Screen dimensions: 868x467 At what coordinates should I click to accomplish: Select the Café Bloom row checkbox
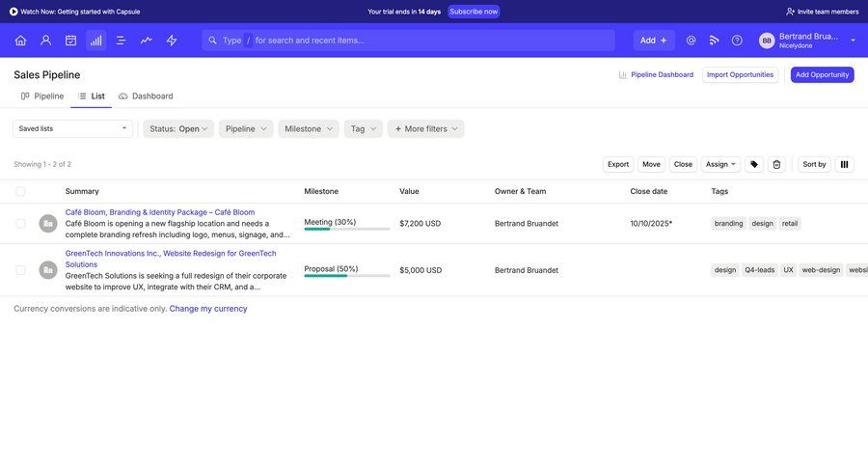coord(20,223)
